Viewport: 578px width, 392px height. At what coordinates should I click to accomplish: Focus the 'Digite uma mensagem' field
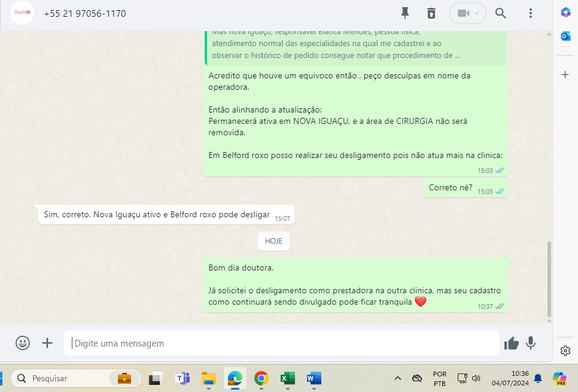tap(282, 343)
